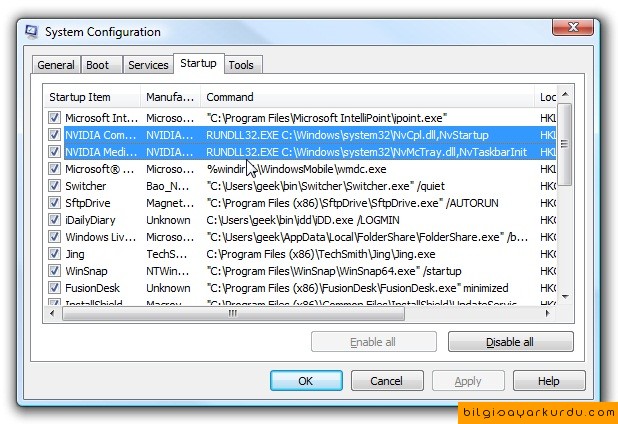The width and height of the screenshot is (618, 424).
Task: Disable the Switcher startup item checkbox
Action: 54,186
